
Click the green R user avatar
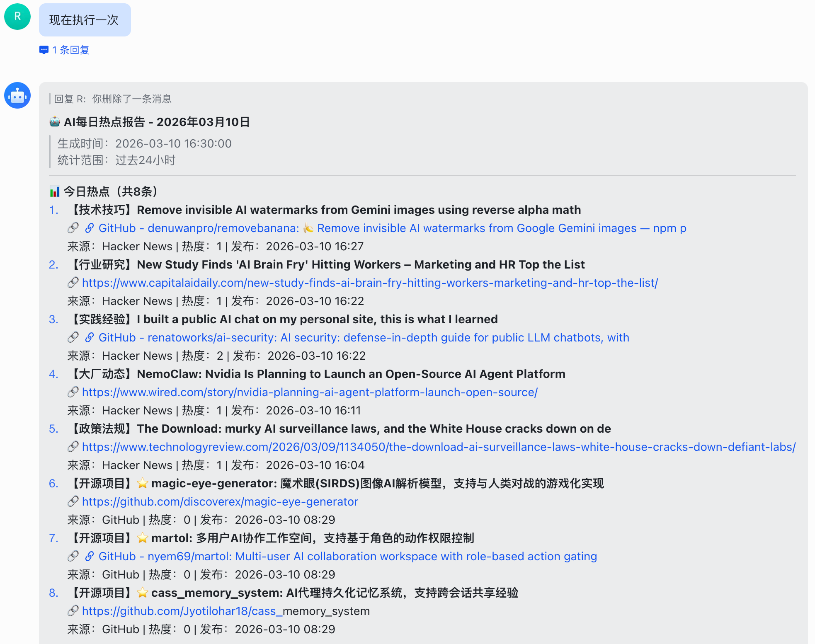(x=17, y=17)
